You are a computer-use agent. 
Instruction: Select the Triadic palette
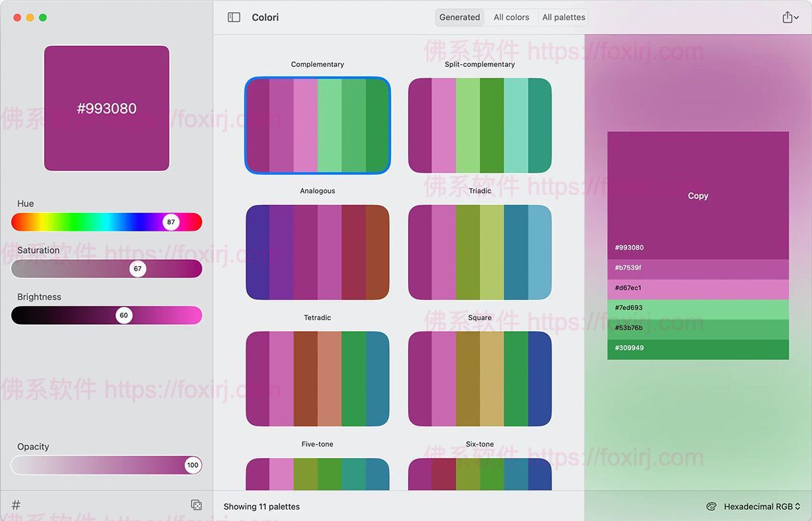click(x=480, y=252)
